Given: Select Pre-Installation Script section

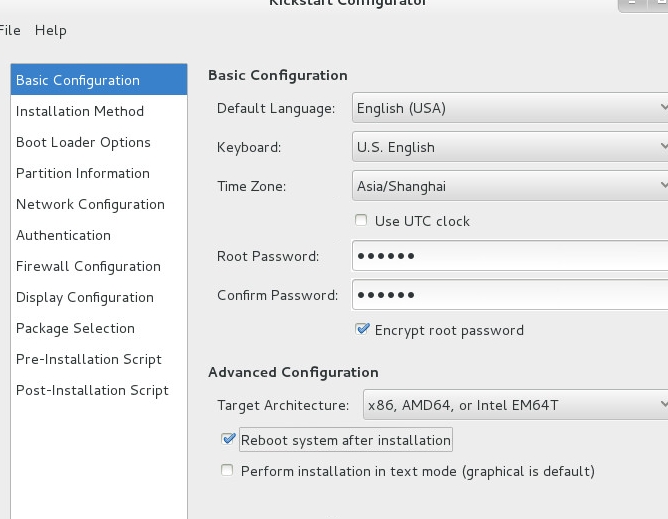Looking at the screenshot, I should coord(99,360).
